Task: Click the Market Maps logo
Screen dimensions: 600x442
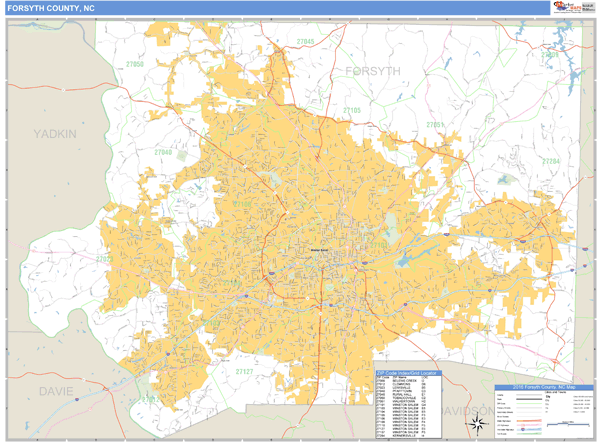Action: tap(565, 8)
